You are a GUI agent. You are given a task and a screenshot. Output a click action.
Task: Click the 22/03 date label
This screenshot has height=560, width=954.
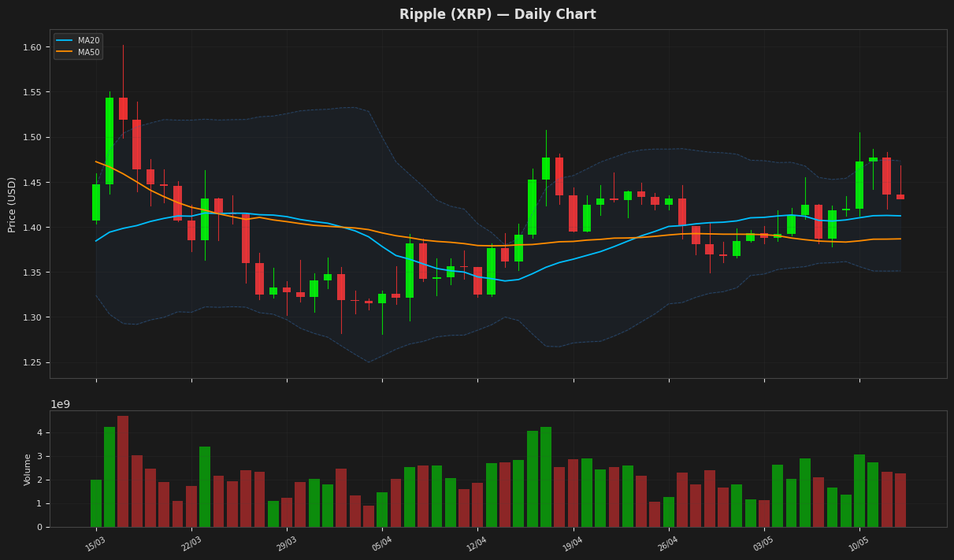pos(191,543)
